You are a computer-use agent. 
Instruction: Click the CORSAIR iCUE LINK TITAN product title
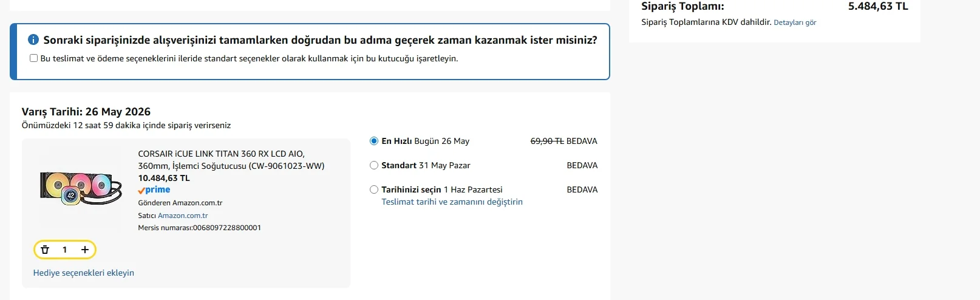pyautogui.click(x=231, y=160)
